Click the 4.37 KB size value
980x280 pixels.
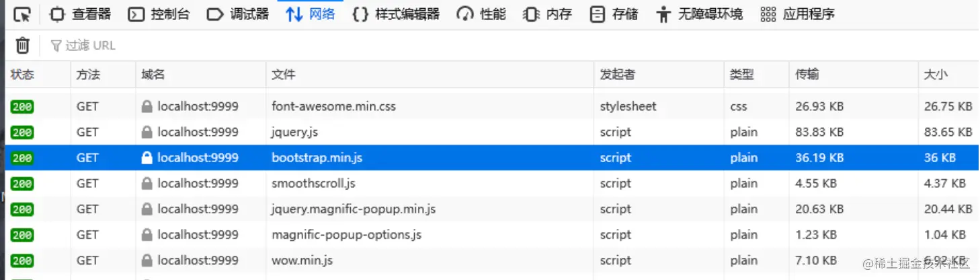945,183
